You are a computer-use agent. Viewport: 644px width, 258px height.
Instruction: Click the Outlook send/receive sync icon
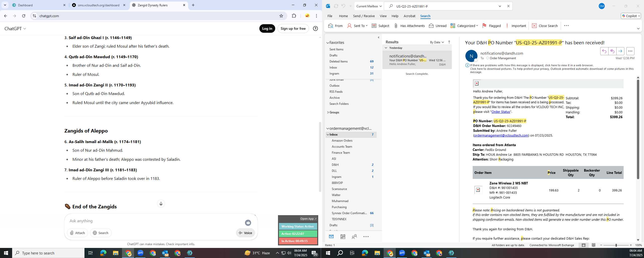pyautogui.click(x=336, y=6)
